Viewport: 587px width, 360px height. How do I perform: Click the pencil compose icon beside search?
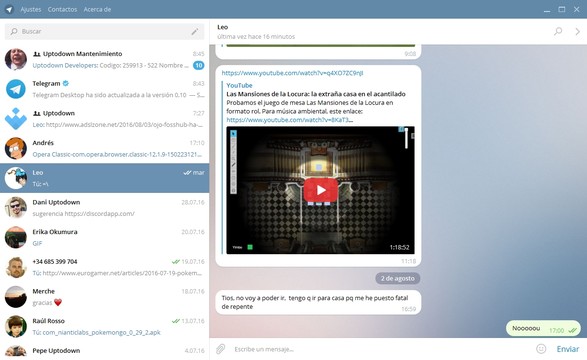coord(195,31)
